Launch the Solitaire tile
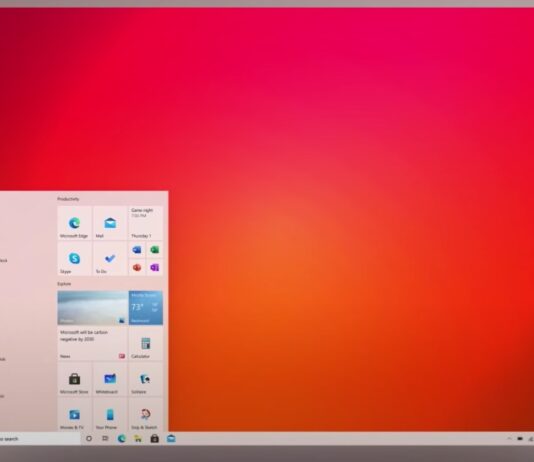The height and width of the screenshot is (462, 534). pos(146,379)
